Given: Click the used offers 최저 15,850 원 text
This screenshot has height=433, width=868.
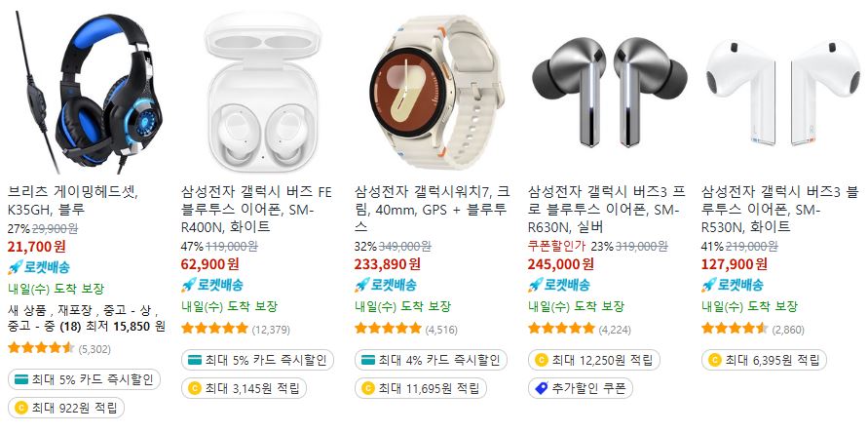Looking at the screenshot, I should (x=125, y=327).
